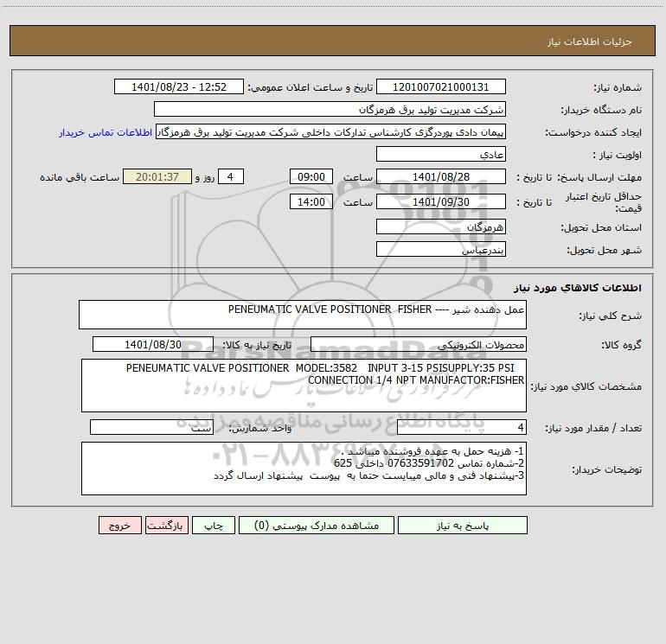The image size is (666, 644).
Task: Click label ساعت باقی مانده
Action: pyautogui.click(x=80, y=177)
